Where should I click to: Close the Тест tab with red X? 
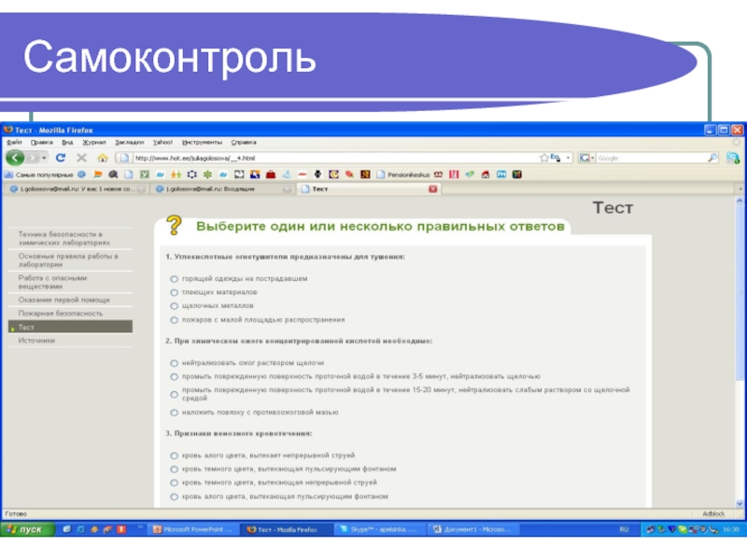[x=432, y=189]
